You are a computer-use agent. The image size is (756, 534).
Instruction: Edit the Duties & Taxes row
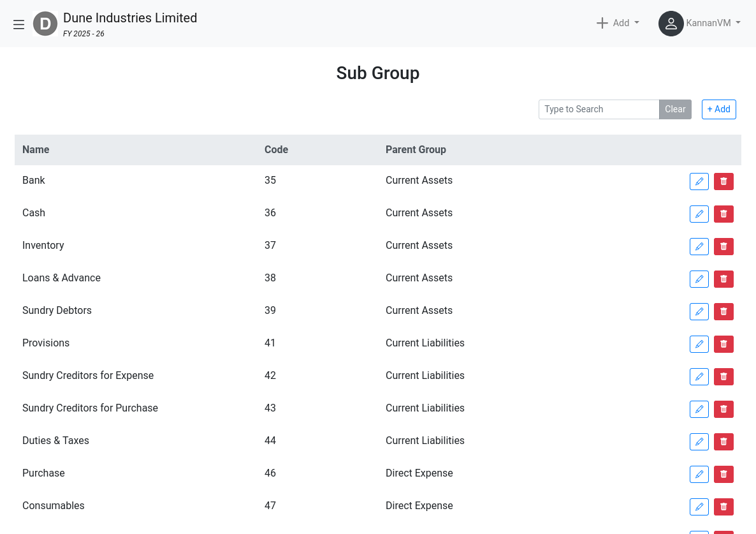tap(699, 442)
